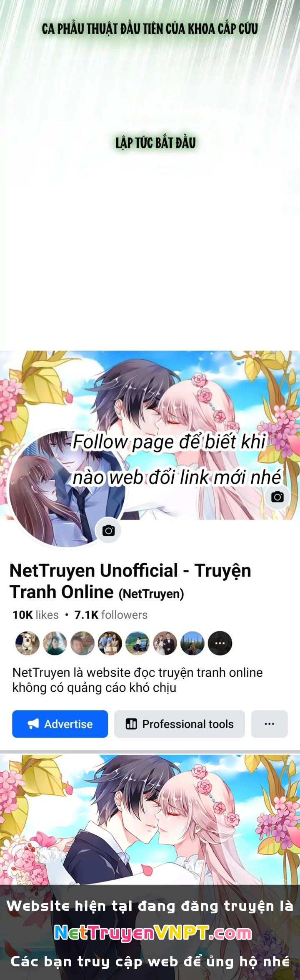Click the cover photo camera icon
This screenshot has width=300, height=980.
coord(277,497)
